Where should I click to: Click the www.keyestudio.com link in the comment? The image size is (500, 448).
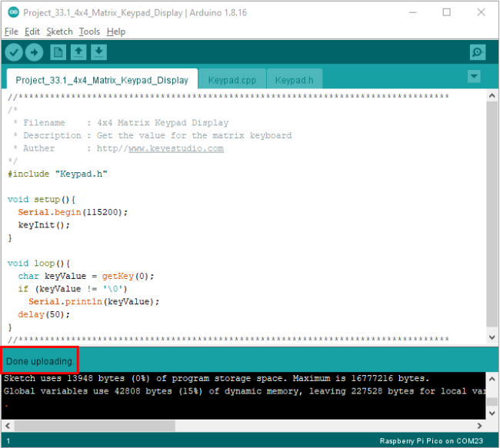(176, 148)
